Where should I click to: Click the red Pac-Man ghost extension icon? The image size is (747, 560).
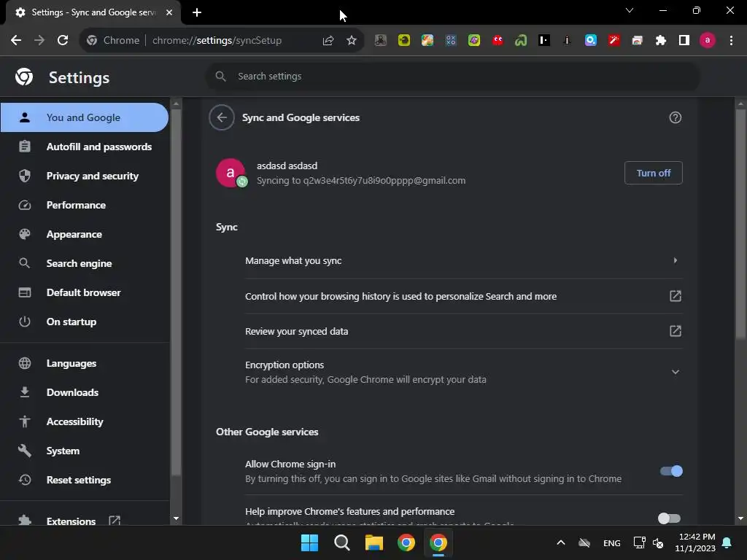coord(498,41)
